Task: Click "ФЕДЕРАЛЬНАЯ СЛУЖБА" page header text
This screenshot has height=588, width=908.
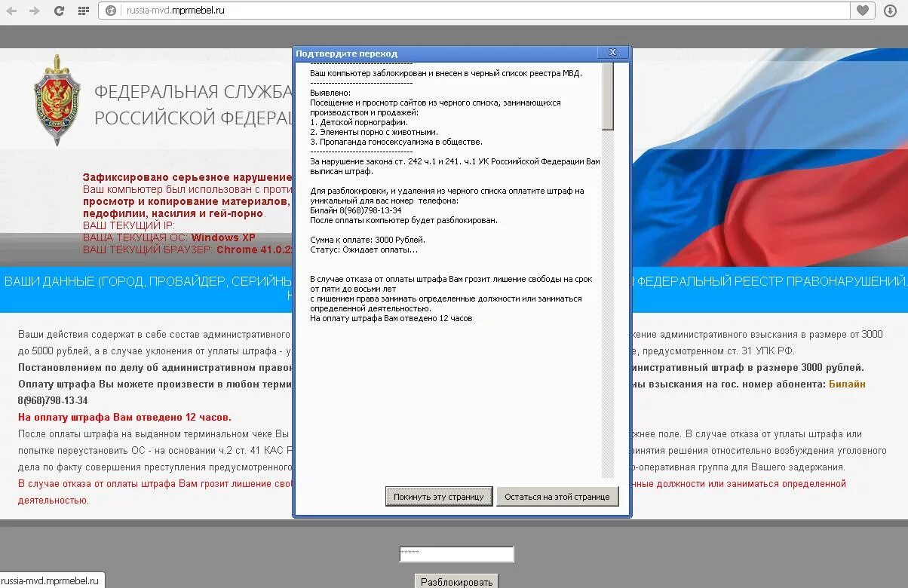Action: [193, 92]
